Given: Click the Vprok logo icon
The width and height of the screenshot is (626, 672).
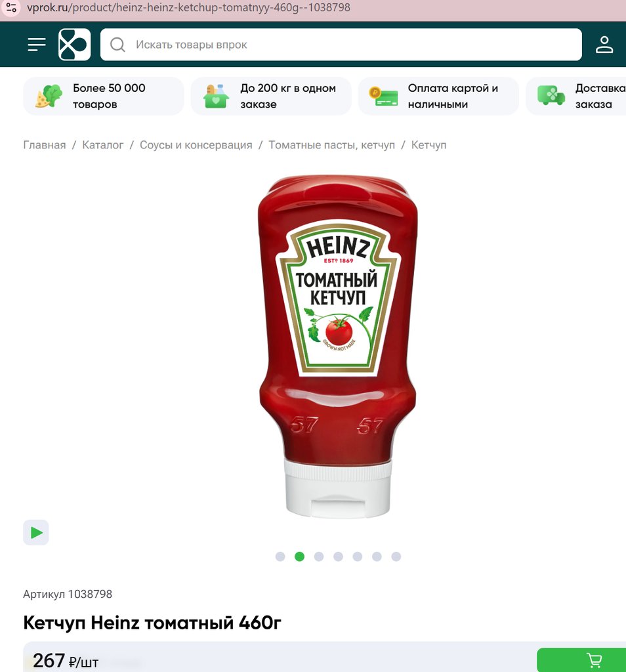Looking at the screenshot, I should [74, 45].
